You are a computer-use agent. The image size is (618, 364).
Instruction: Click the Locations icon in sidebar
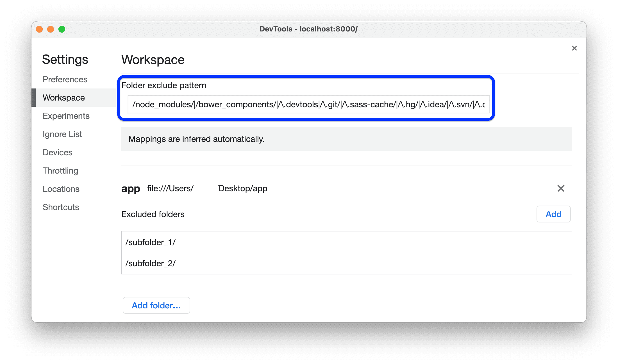coord(61,188)
